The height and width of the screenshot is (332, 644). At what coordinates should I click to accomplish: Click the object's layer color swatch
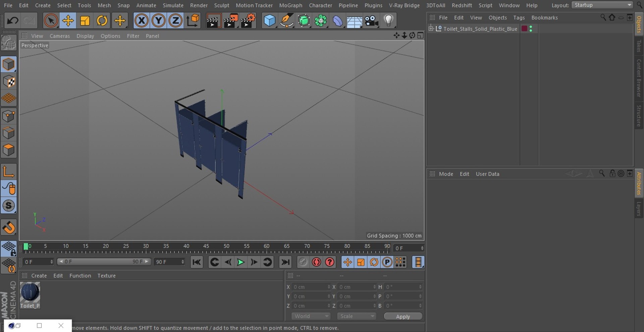coord(524,29)
